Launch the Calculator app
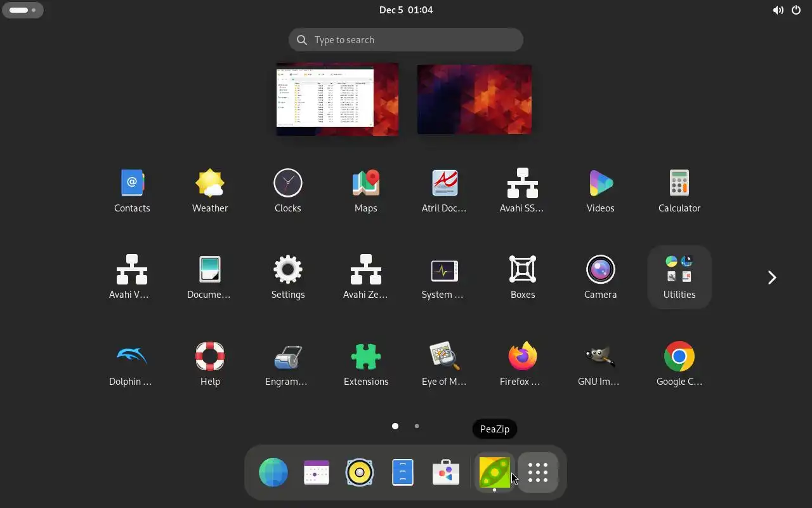Image resolution: width=812 pixels, height=508 pixels. pos(679,190)
